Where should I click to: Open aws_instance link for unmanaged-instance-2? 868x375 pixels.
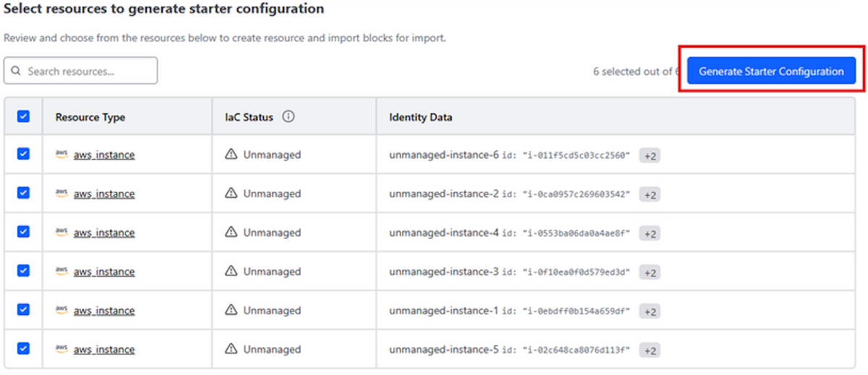coord(104,194)
